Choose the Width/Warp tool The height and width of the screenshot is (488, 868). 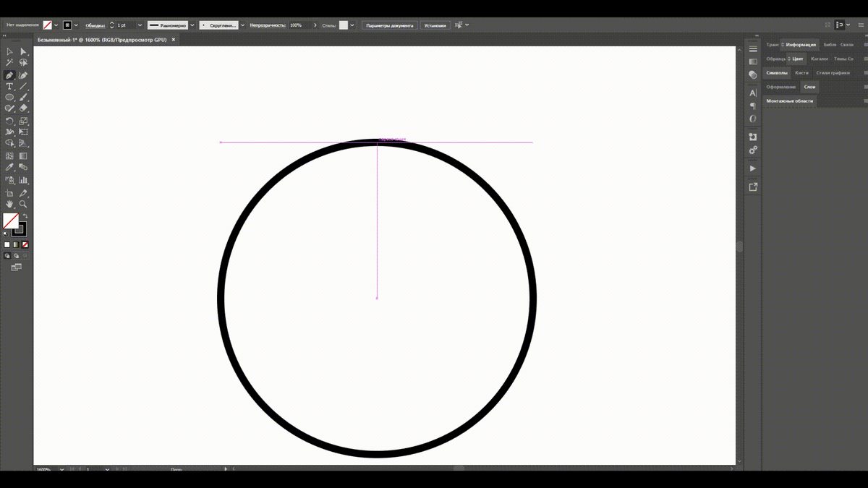point(9,132)
